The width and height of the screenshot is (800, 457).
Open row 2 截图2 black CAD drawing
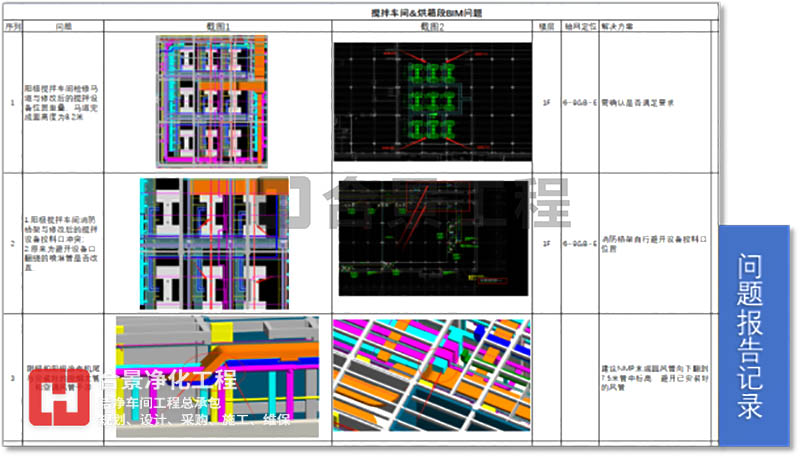click(x=432, y=242)
